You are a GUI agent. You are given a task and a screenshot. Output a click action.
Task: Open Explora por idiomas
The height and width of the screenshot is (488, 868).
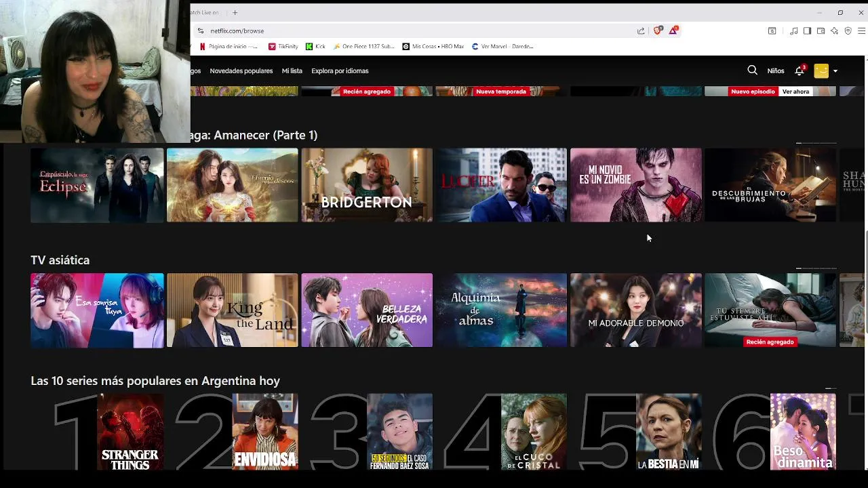340,70
